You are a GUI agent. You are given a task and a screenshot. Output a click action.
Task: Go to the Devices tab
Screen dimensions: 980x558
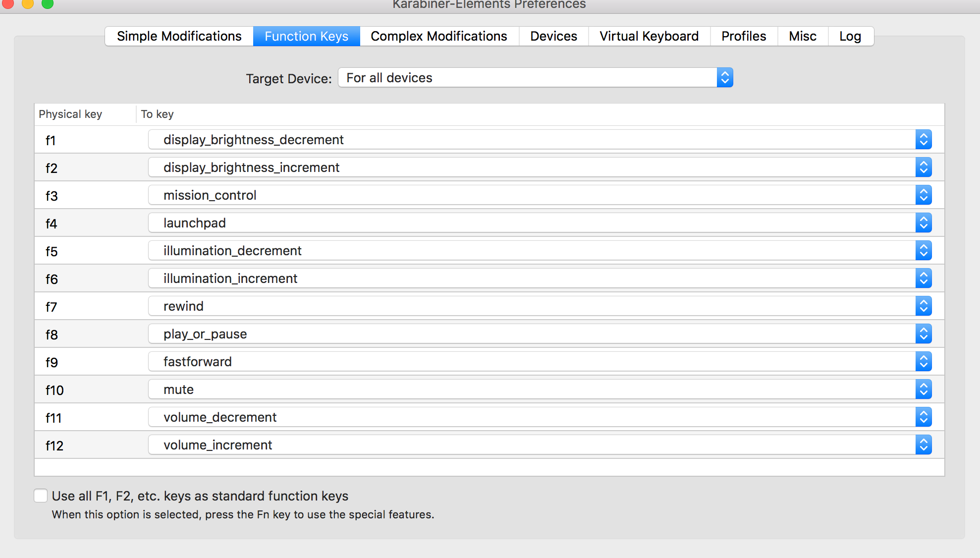click(553, 36)
